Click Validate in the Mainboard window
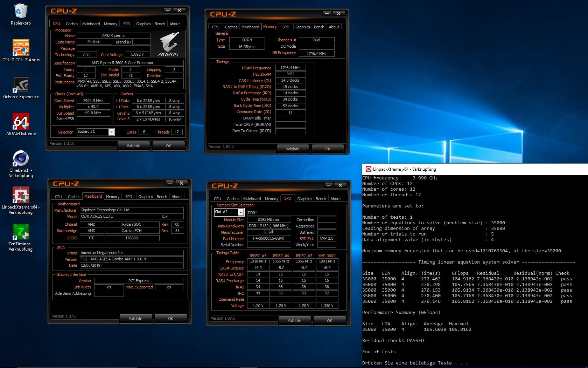The height and width of the screenshot is (368, 588). point(135,319)
